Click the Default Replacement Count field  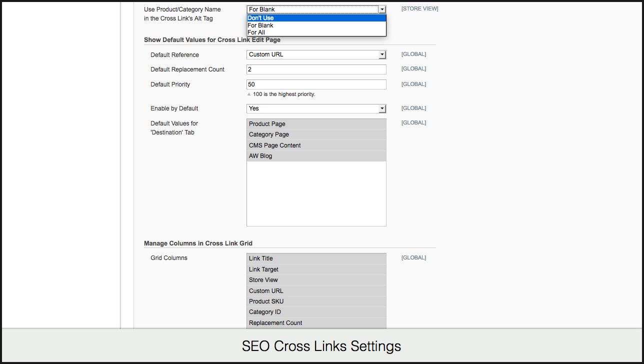(x=316, y=69)
